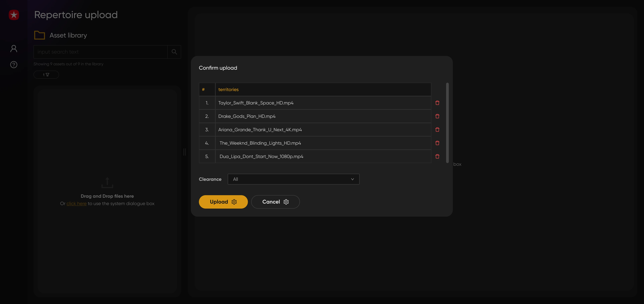The image size is (644, 304).
Task: Delete Taylor_Swift_Blank_Space_HD.mp4 with trash icon
Action: click(437, 103)
